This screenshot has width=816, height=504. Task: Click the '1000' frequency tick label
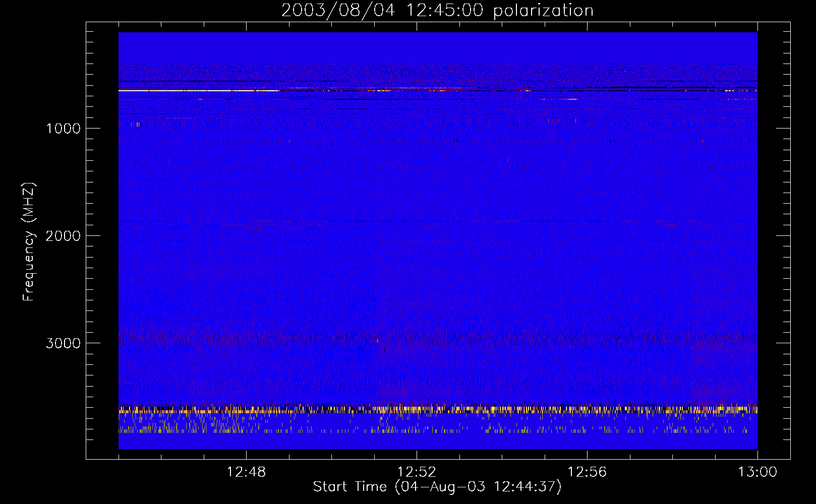tap(64, 129)
